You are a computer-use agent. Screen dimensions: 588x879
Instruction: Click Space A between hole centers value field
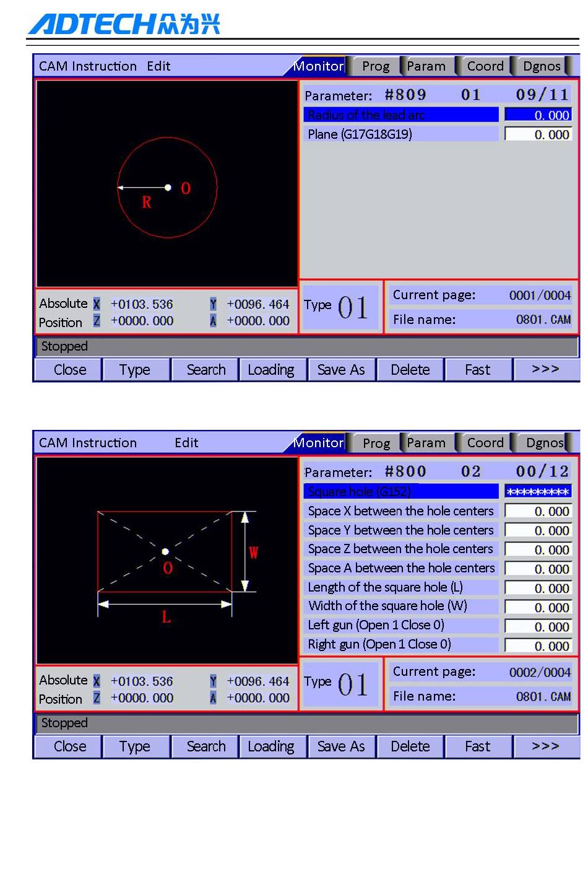(x=538, y=569)
